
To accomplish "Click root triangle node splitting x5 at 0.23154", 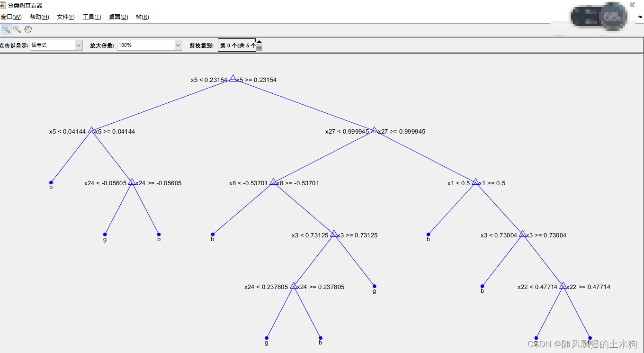I will 233,79.
